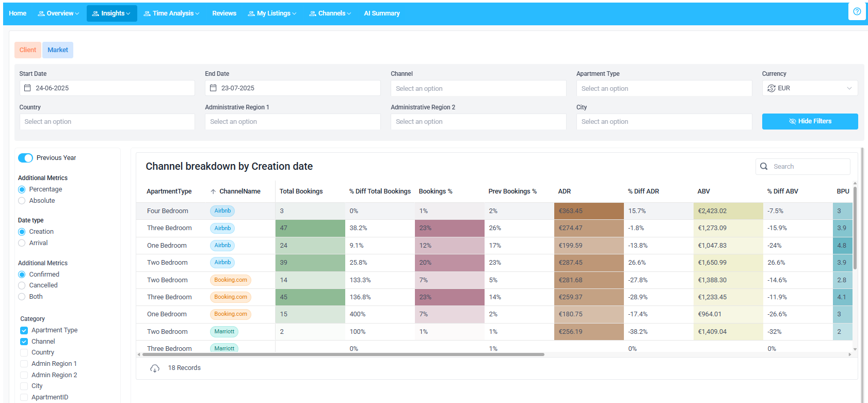The width and height of the screenshot is (868, 403).
Task: Click the Airbnb tag in Four Bedroom row
Action: click(x=222, y=211)
